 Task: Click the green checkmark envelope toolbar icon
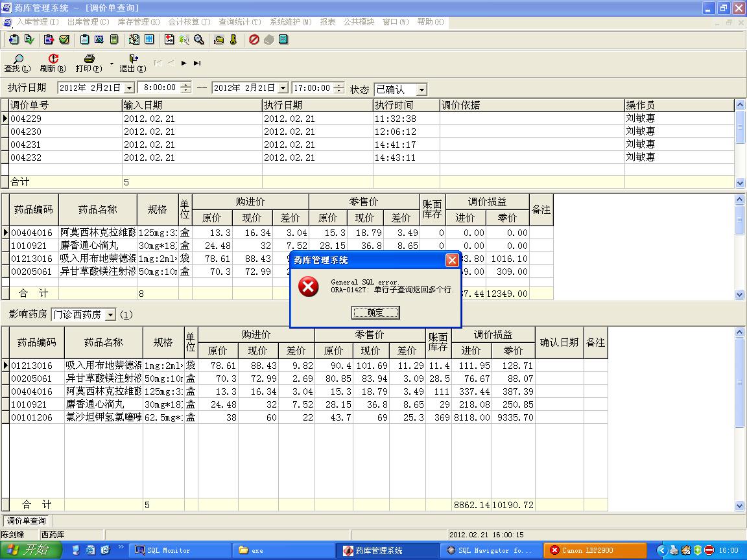64,40
